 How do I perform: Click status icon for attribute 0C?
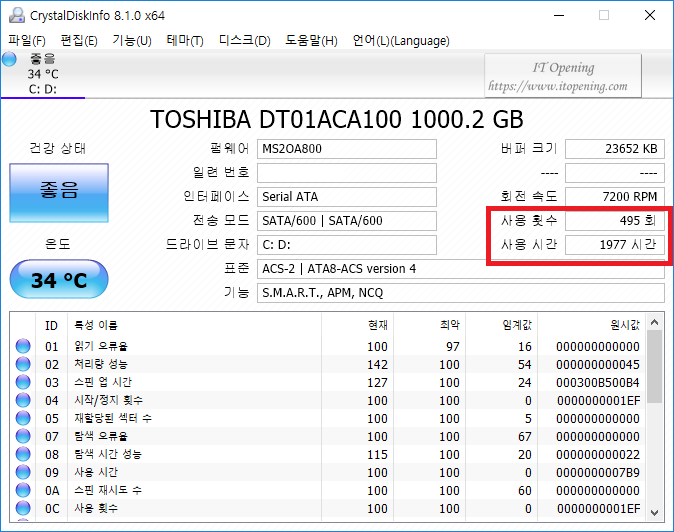[x=23, y=508]
